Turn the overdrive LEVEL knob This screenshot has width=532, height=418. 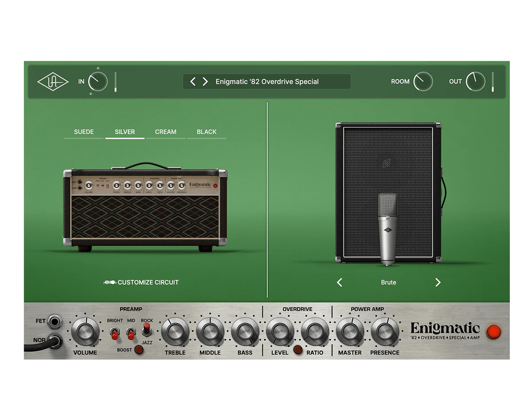[280, 332]
